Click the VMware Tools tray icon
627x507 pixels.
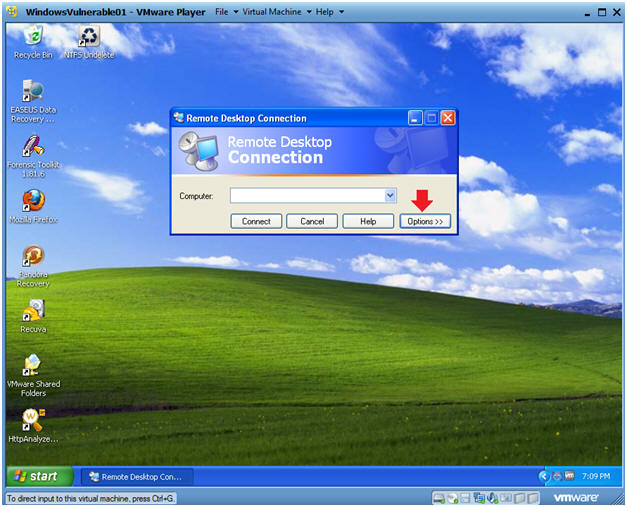tap(568, 476)
